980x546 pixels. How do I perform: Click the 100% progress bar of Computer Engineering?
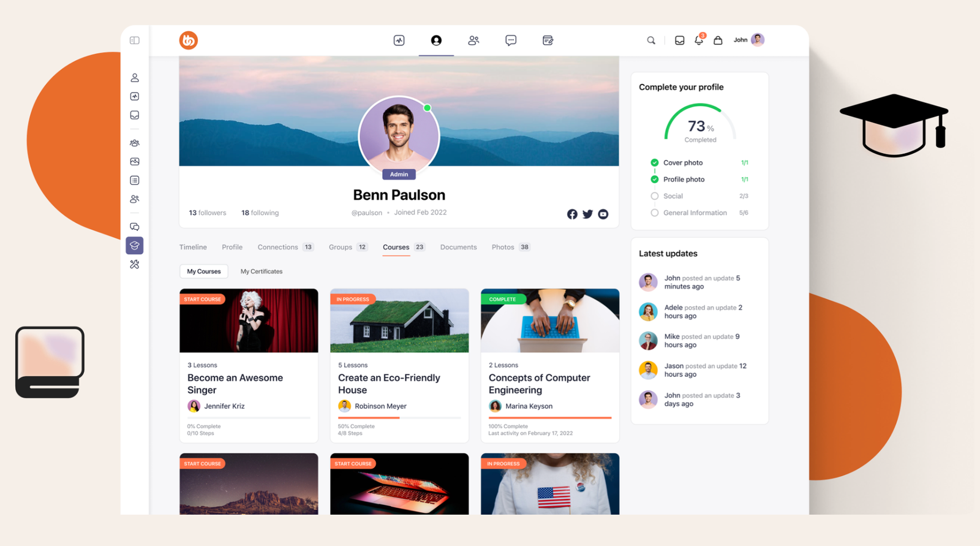tap(550, 418)
